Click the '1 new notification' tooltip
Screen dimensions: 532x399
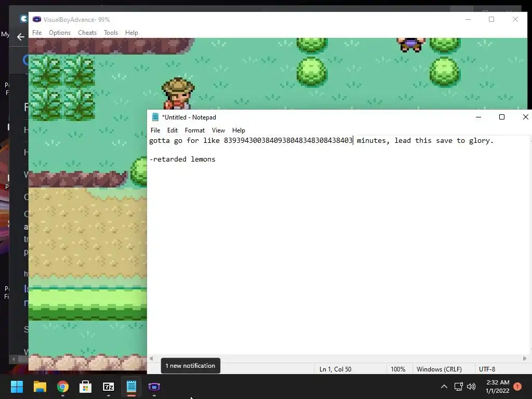click(190, 366)
